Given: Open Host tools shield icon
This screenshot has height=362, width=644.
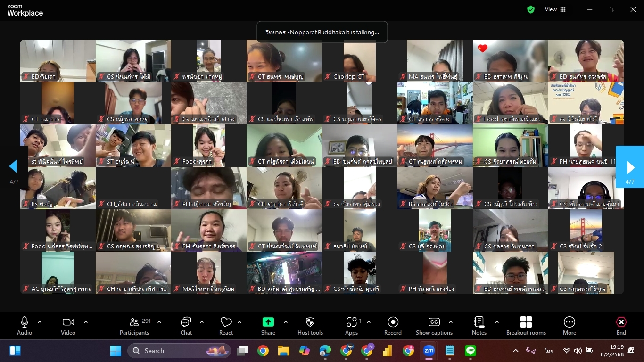Looking at the screenshot, I should 310,326.
